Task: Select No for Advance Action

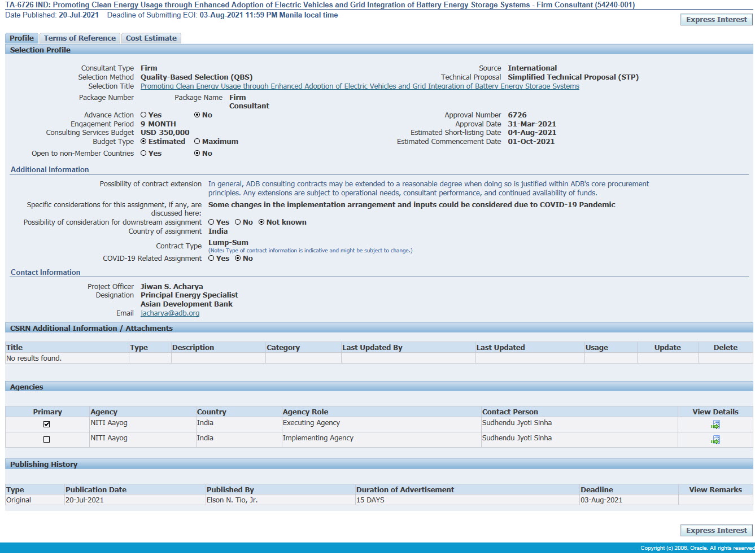Action: [197, 115]
